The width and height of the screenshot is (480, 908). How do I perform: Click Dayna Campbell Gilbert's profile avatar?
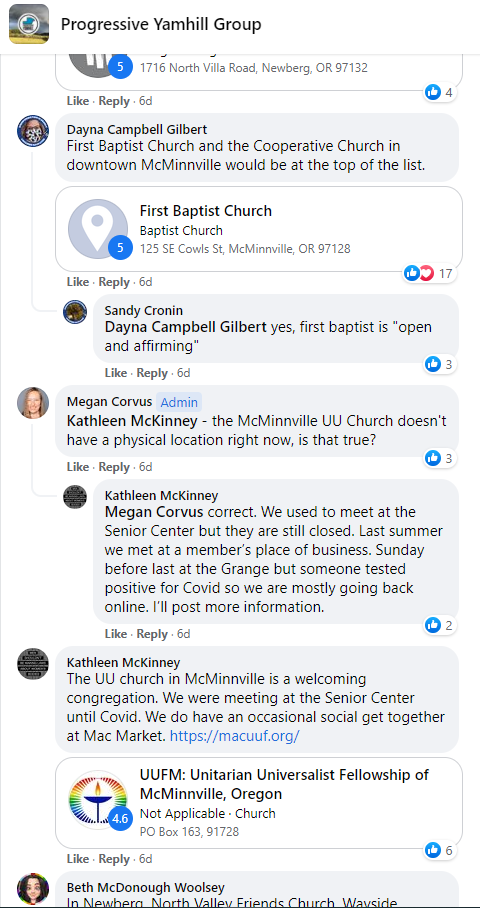(x=33, y=130)
